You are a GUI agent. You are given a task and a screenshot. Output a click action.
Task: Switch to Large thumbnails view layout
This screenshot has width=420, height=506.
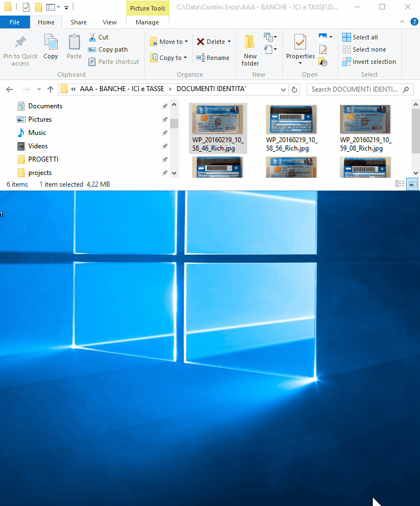point(412,184)
